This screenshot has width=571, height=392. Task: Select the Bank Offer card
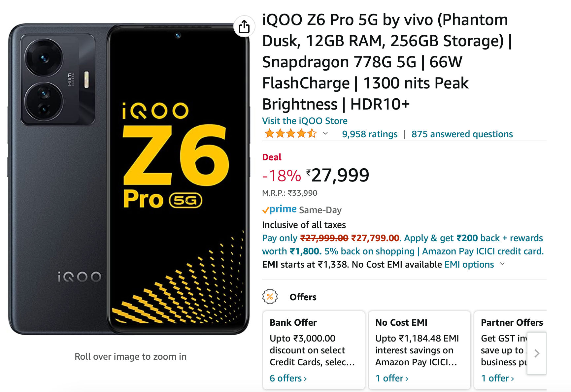click(314, 350)
